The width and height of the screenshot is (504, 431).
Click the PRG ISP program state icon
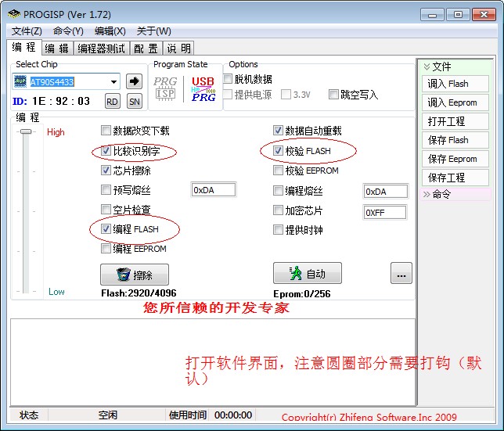click(x=165, y=88)
